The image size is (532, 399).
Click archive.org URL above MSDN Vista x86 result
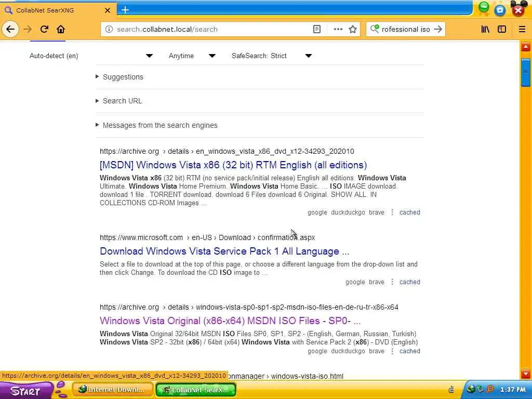(x=227, y=151)
